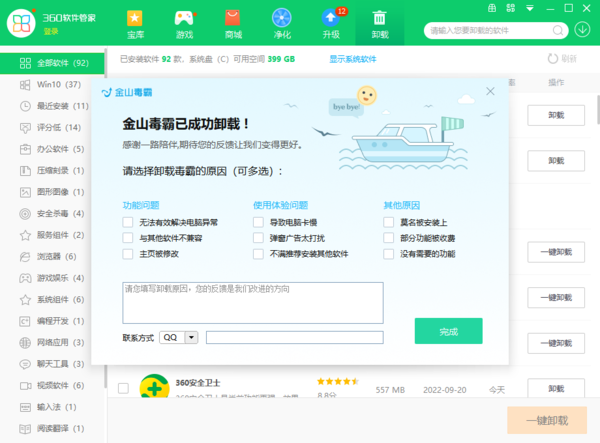Tick the 360安全卫士 row checkbox
Screen dimensions: 600x443
tap(123, 388)
